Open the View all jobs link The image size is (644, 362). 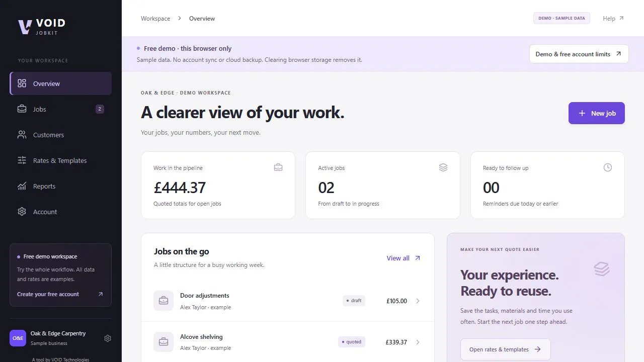404,258
